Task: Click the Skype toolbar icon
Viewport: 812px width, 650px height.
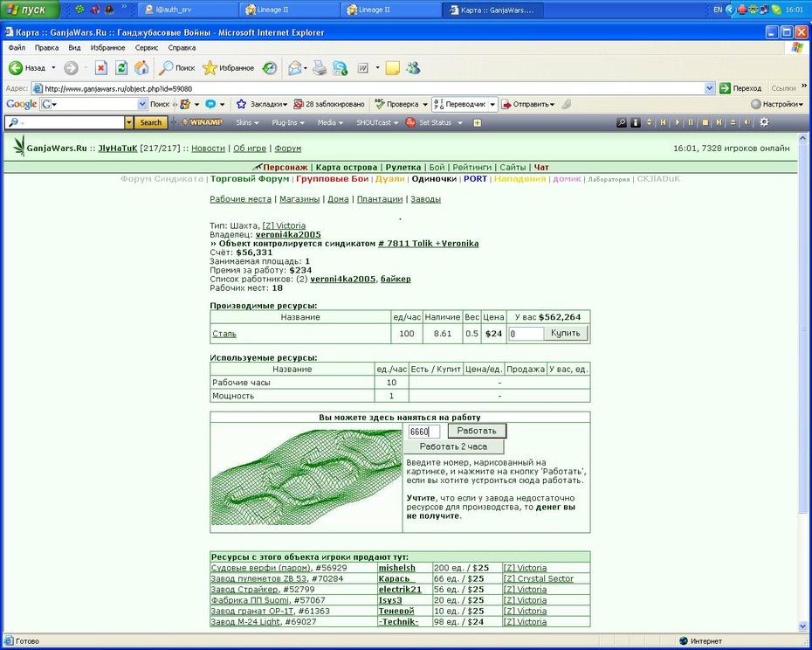Action: (341, 68)
